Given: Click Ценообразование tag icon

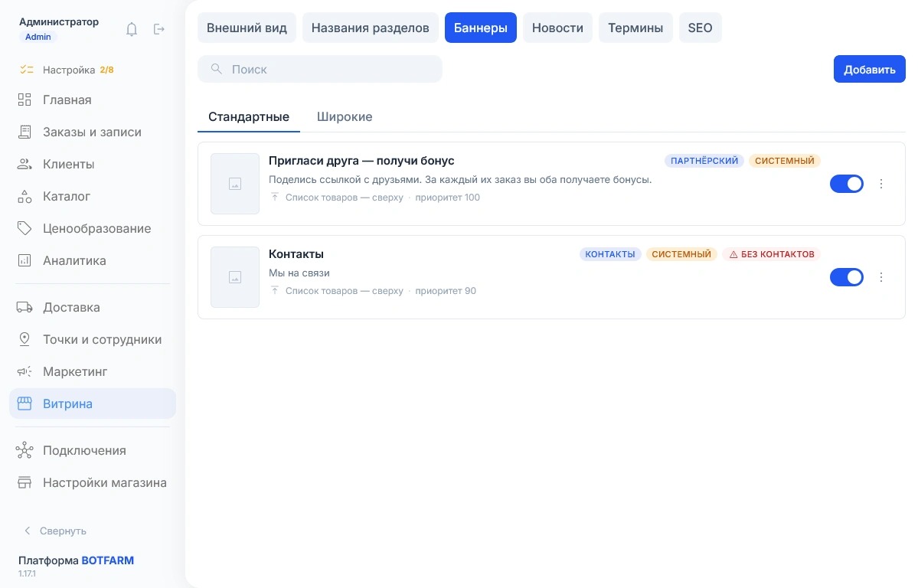Looking at the screenshot, I should pyautogui.click(x=25, y=228).
